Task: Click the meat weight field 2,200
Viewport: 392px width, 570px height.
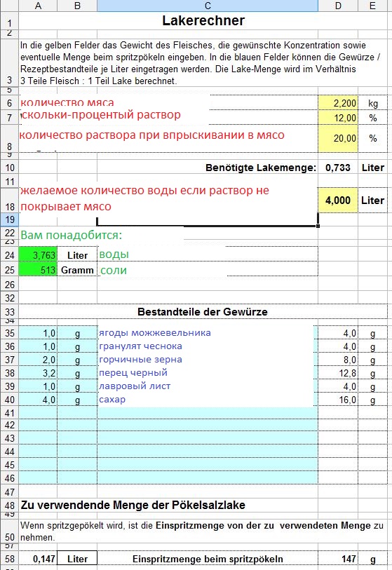Action: [338, 103]
